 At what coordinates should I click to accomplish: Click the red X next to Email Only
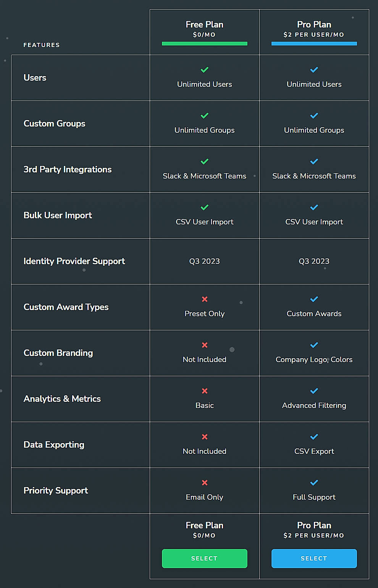click(x=204, y=483)
